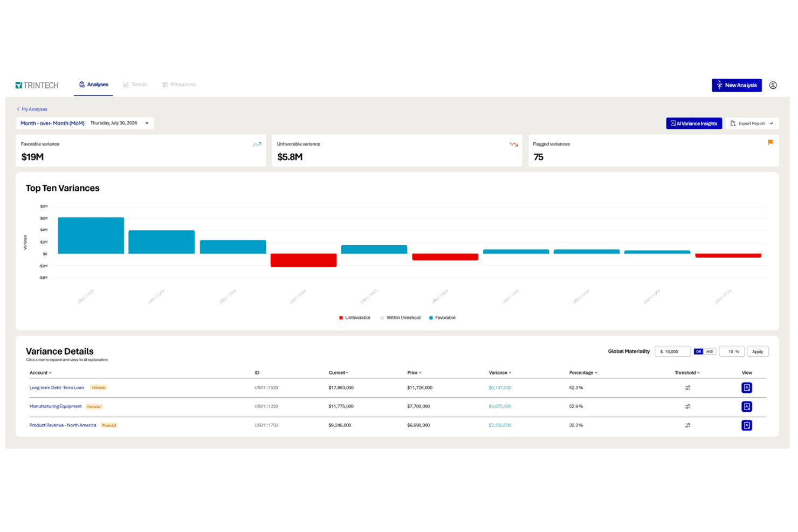Start a New Analysis
The width and height of the screenshot is (798, 532).
pyautogui.click(x=737, y=85)
